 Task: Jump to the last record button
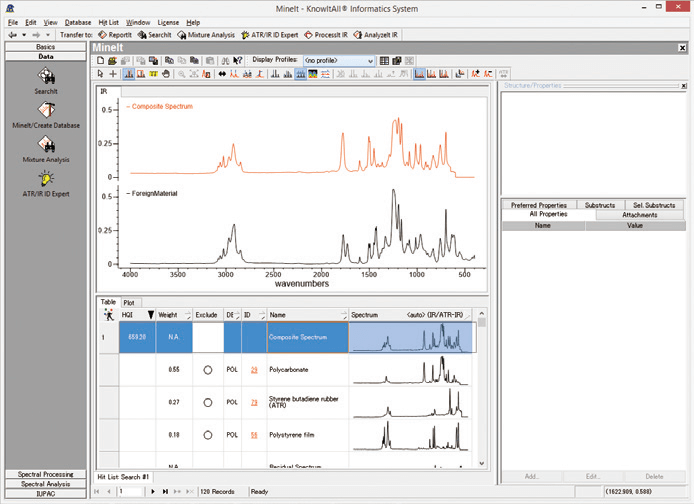[165, 491]
